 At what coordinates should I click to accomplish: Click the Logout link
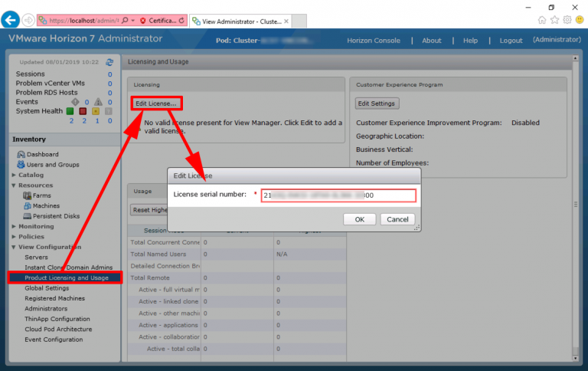(511, 41)
